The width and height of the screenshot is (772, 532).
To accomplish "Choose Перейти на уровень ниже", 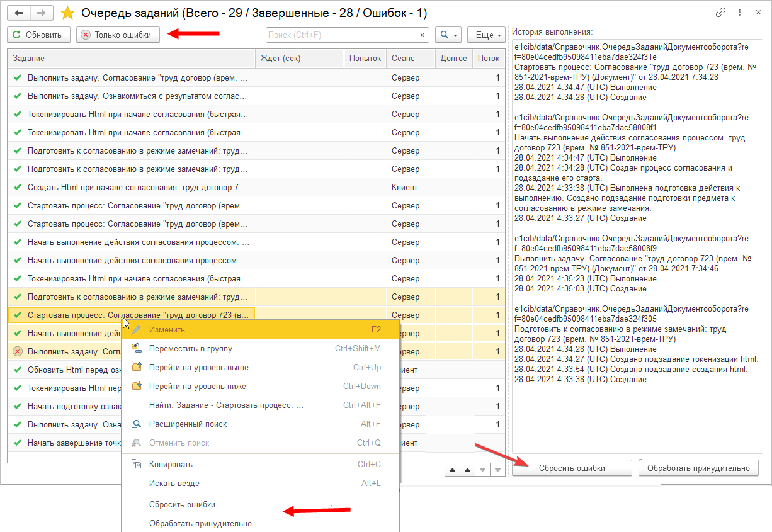I will (261, 386).
